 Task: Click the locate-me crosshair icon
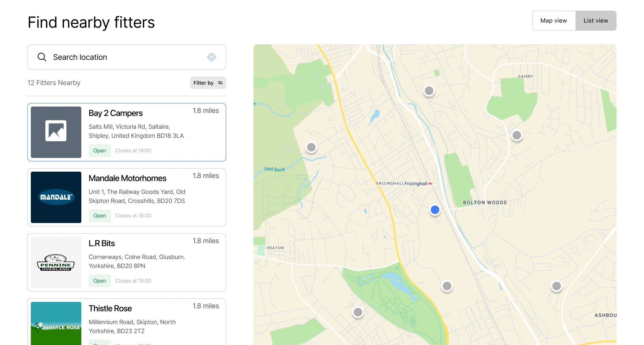[212, 57]
